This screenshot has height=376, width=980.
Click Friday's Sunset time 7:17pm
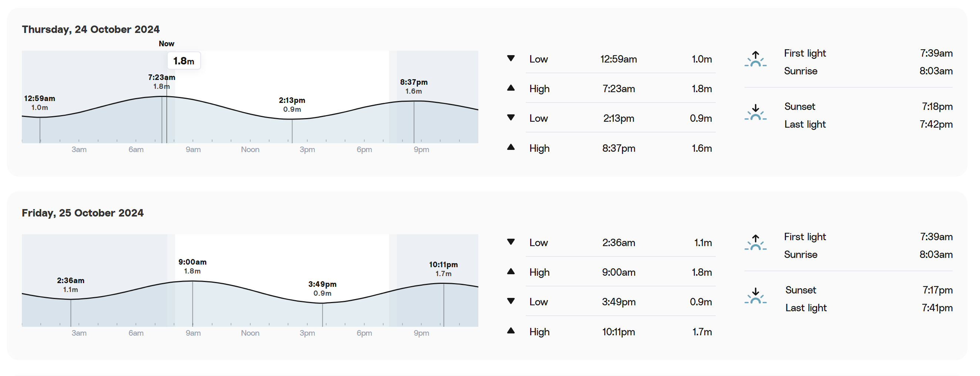pyautogui.click(x=937, y=290)
